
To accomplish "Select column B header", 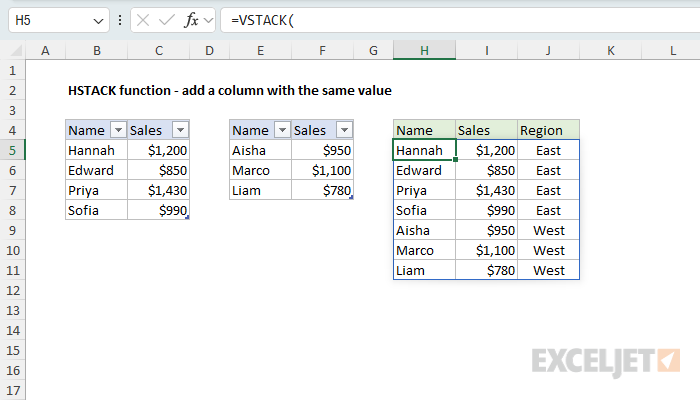I will point(96,50).
